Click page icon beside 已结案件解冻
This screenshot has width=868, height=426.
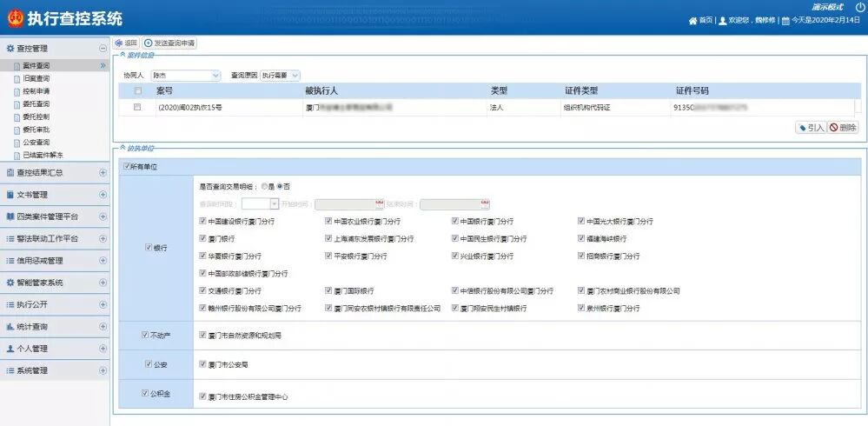[17, 155]
